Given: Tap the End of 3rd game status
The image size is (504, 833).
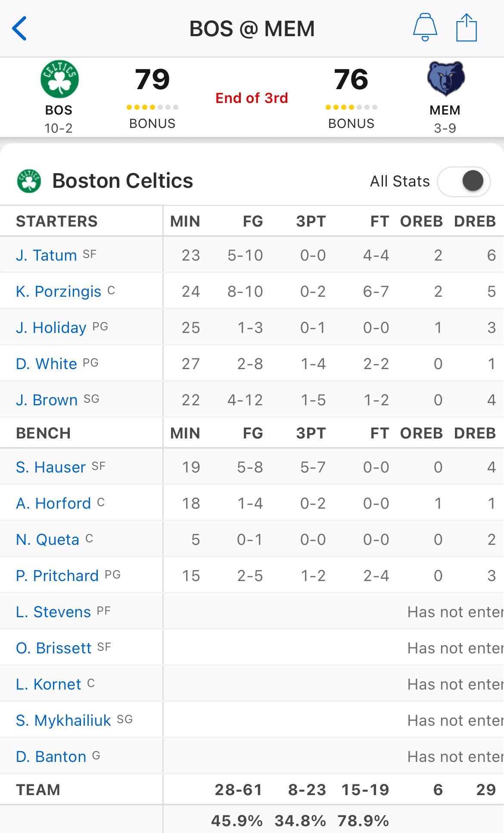Looking at the screenshot, I should 252,98.
